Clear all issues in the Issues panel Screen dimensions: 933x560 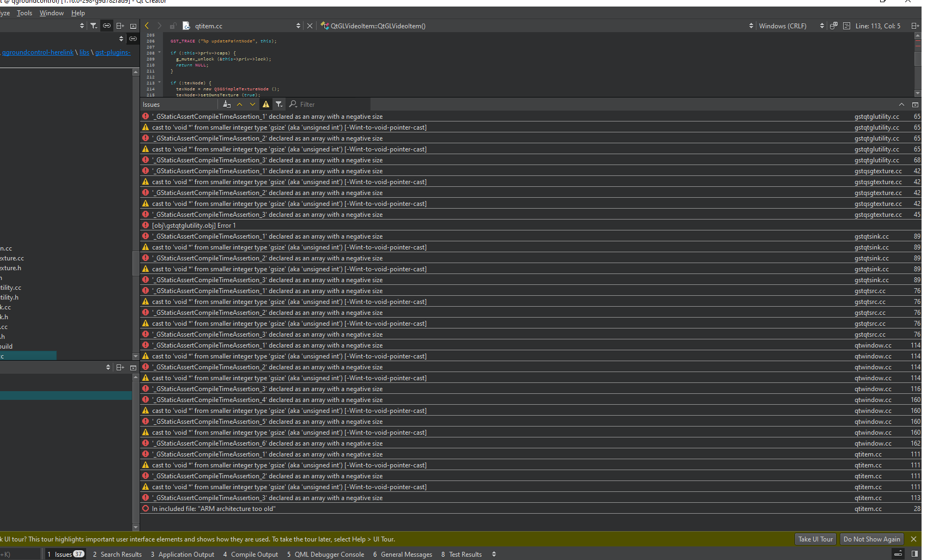[227, 104]
